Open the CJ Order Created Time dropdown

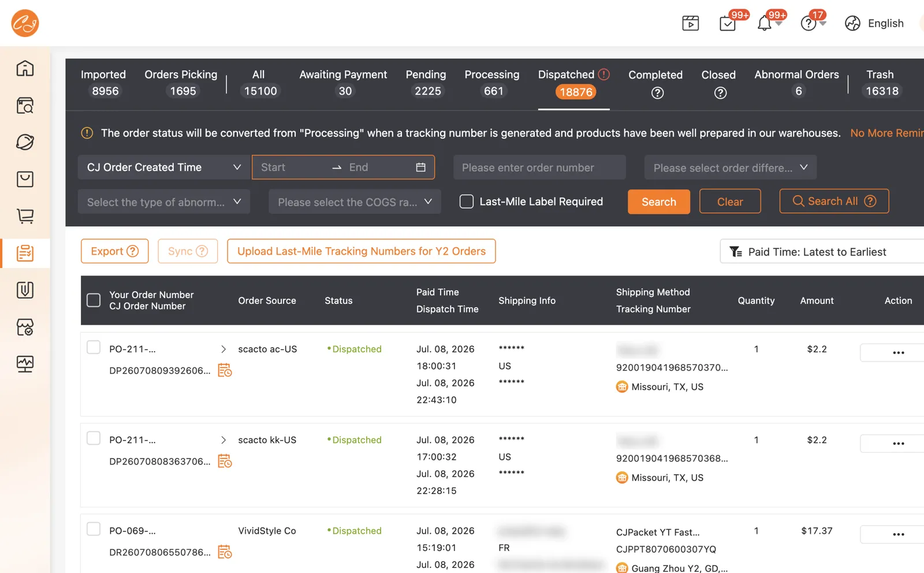tap(164, 168)
